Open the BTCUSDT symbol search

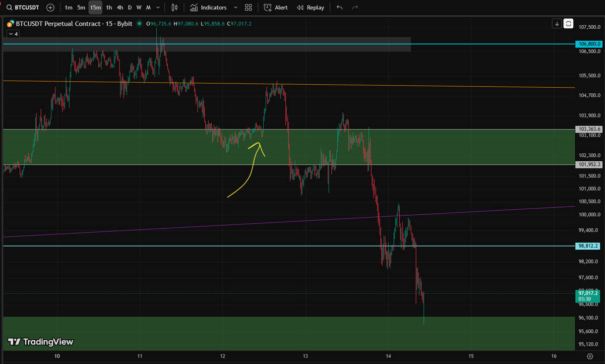click(x=22, y=8)
